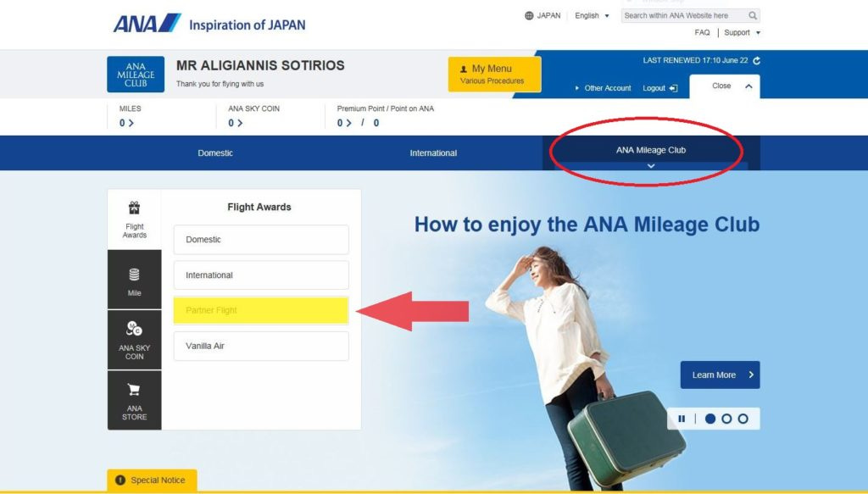Click the ANA Inspiration of Japan logo
Viewport: 868px width, 494px height.
pyautogui.click(x=209, y=24)
